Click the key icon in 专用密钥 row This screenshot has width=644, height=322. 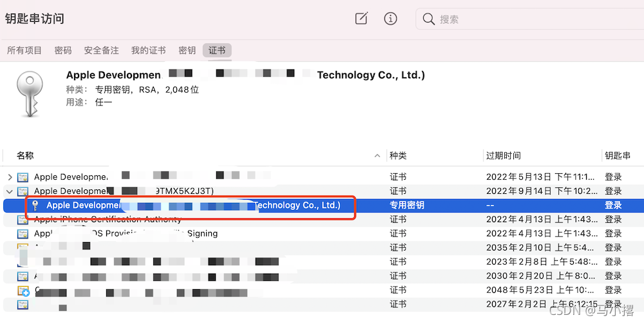[35, 205]
